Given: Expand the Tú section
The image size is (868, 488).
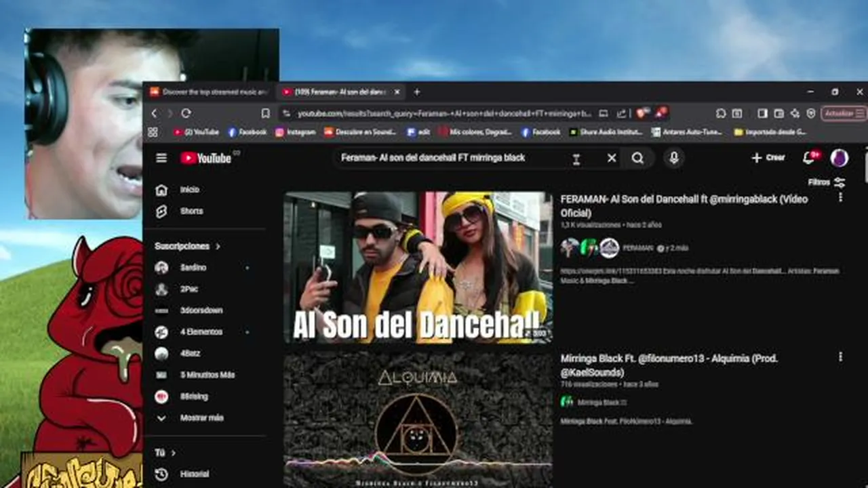Looking at the screenshot, I should click(165, 453).
